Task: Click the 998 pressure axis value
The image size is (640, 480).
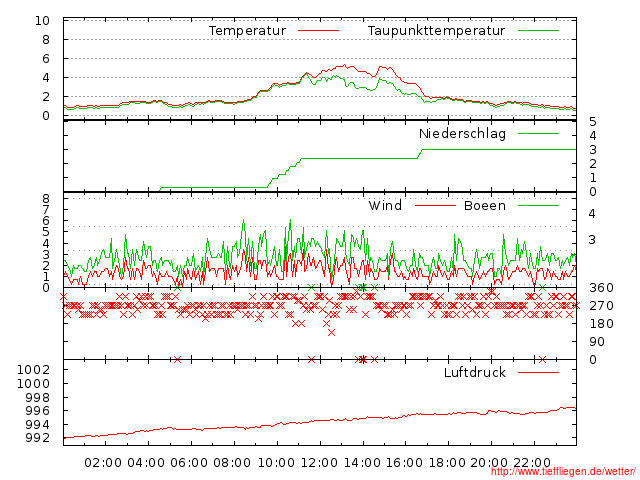Action: pyautogui.click(x=38, y=397)
